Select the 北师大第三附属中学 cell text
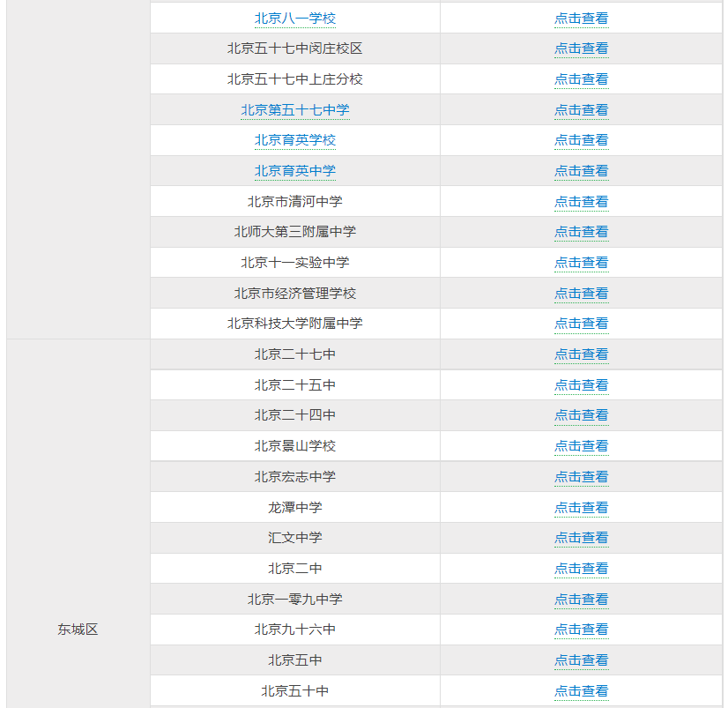 (x=295, y=232)
